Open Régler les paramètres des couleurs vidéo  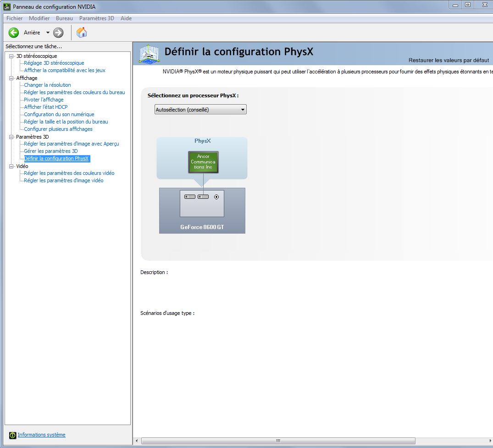tap(69, 173)
